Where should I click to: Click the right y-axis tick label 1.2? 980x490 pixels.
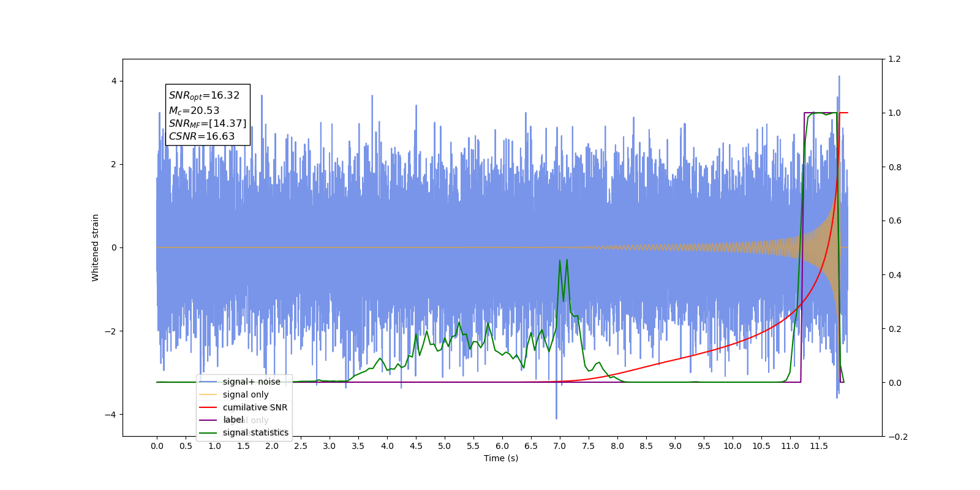click(895, 59)
